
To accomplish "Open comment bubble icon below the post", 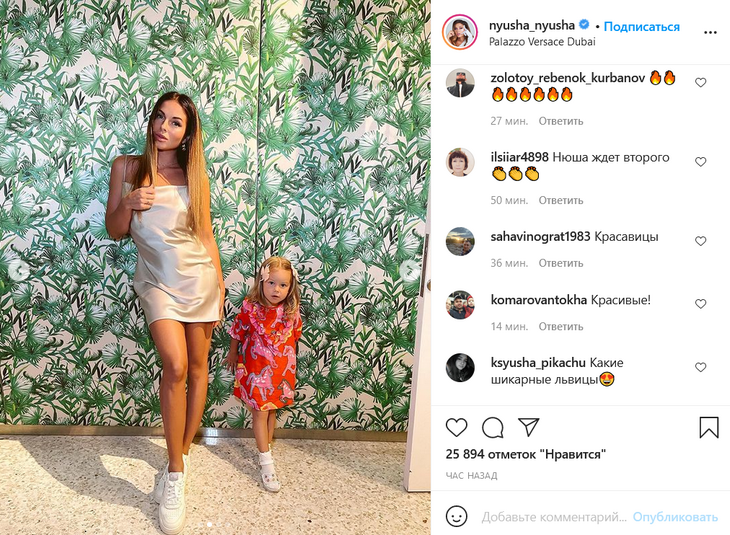I will click(493, 427).
